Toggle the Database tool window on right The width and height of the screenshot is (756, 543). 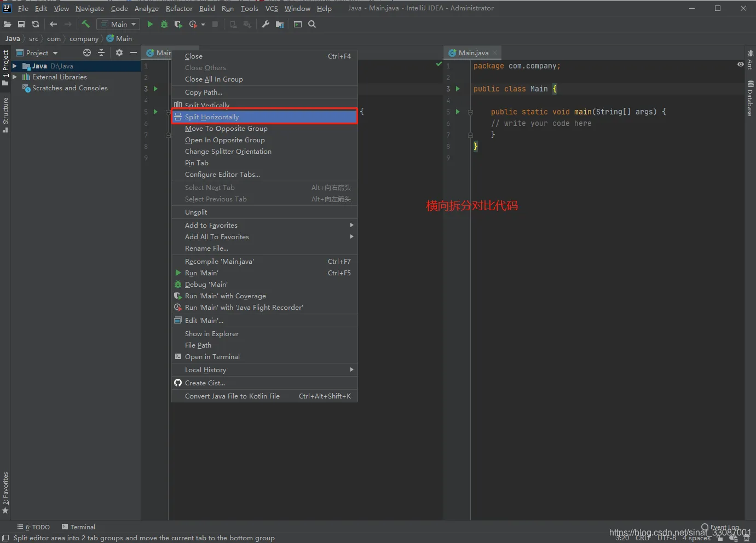pos(750,99)
